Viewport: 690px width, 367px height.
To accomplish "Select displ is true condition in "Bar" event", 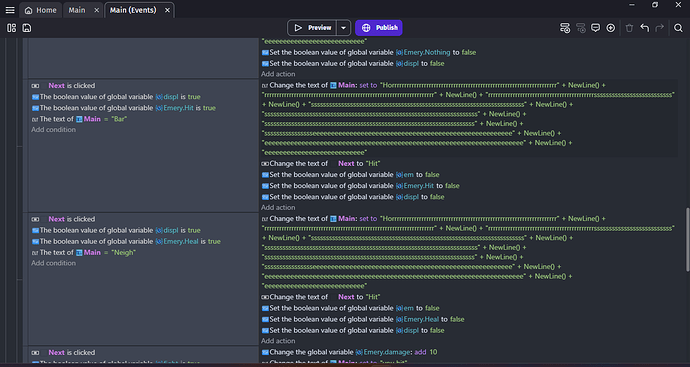I will pyautogui.click(x=116, y=97).
